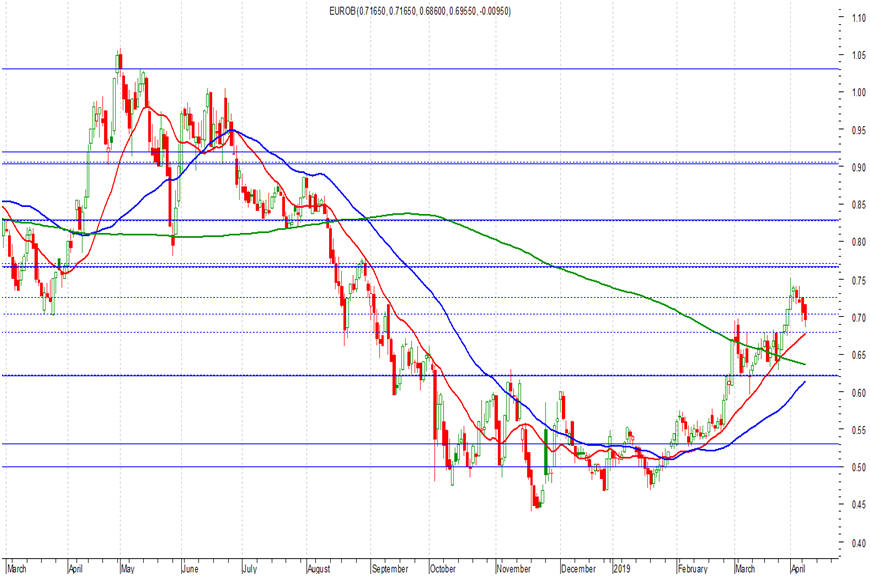Screen dimensions: 870x576
Task: Select the July label on time axis
Action: [x=250, y=569]
